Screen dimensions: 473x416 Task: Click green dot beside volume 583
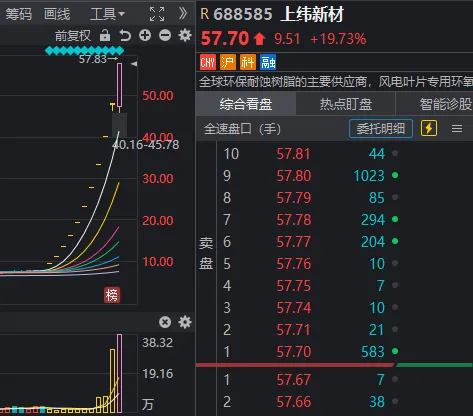coord(395,351)
